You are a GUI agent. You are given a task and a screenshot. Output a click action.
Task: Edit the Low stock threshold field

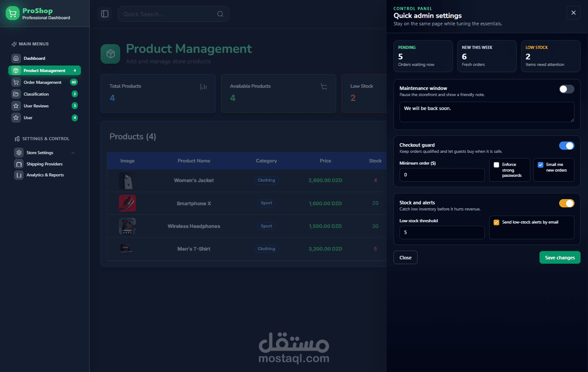pyautogui.click(x=442, y=232)
